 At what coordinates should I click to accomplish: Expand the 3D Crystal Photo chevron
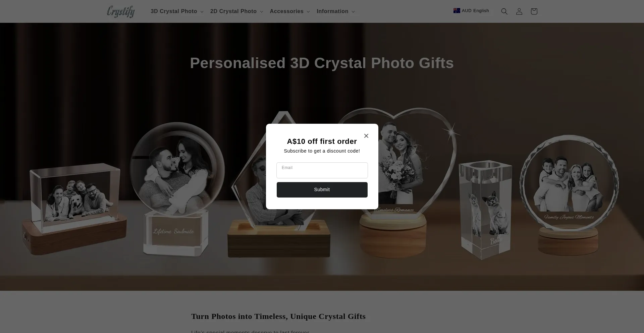coord(202,12)
